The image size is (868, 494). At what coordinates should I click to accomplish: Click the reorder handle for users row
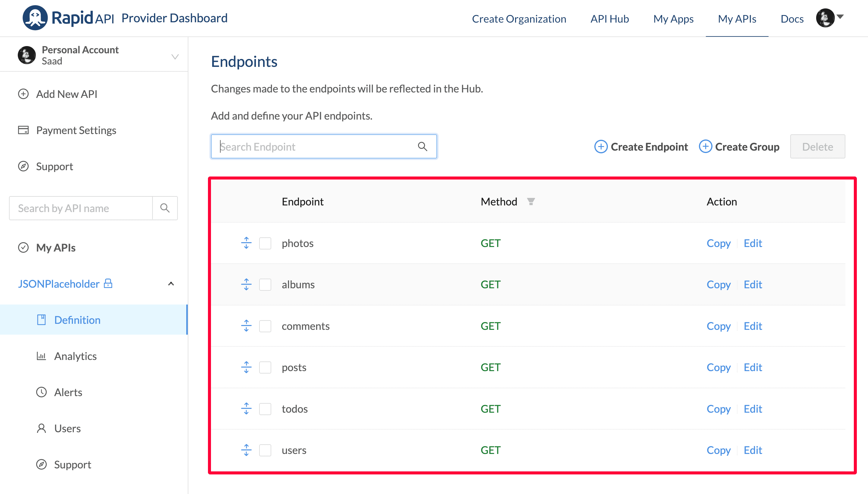point(247,450)
